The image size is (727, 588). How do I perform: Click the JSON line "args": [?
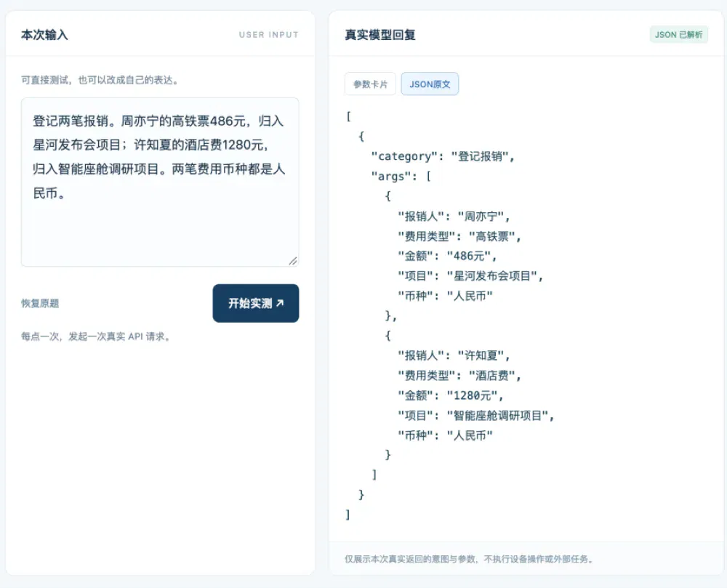pos(401,176)
